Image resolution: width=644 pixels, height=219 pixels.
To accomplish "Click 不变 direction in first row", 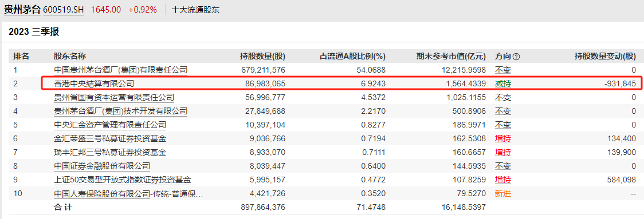I will click(x=502, y=70).
